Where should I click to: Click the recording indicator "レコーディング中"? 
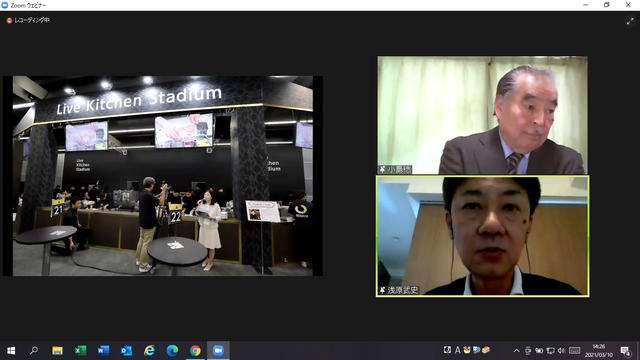point(28,20)
